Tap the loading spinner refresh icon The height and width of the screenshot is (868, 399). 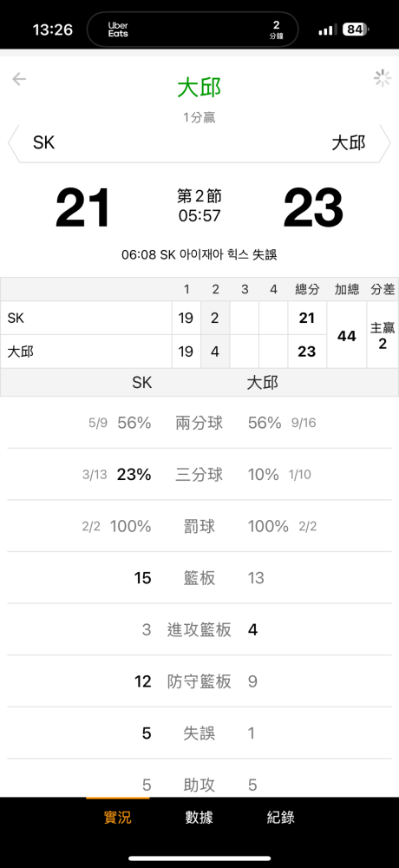tap(383, 79)
